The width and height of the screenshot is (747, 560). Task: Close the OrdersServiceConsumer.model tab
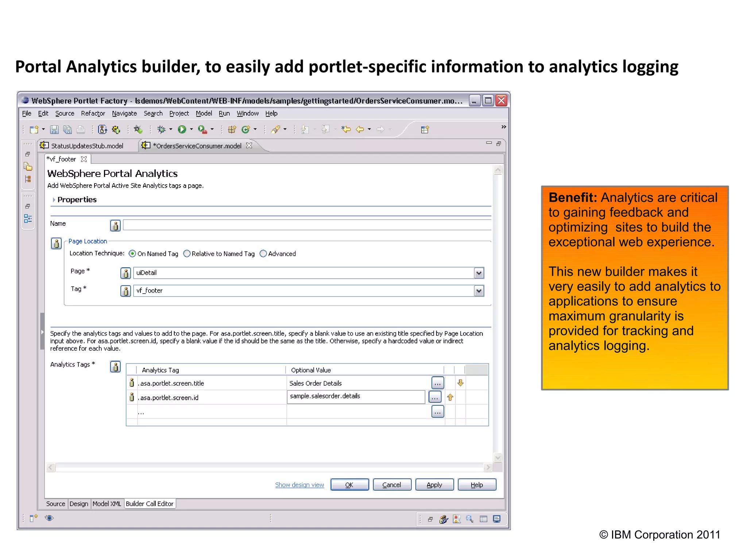coord(249,146)
